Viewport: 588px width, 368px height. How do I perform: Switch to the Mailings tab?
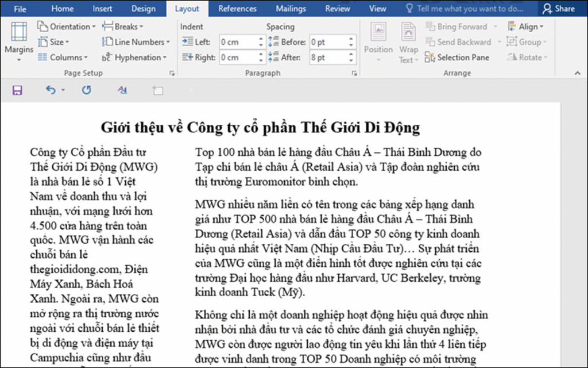tap(291, 9)
